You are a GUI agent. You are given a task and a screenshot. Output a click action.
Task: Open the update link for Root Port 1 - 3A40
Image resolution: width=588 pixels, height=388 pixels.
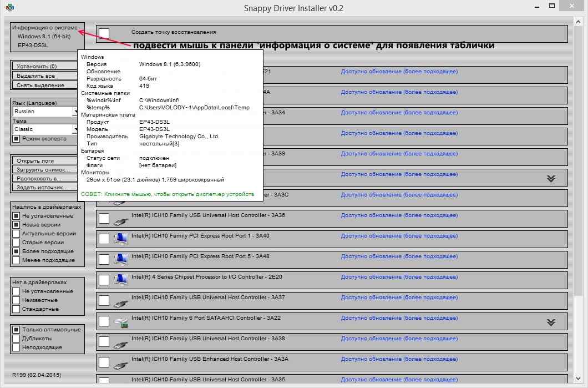click(399, 236)
